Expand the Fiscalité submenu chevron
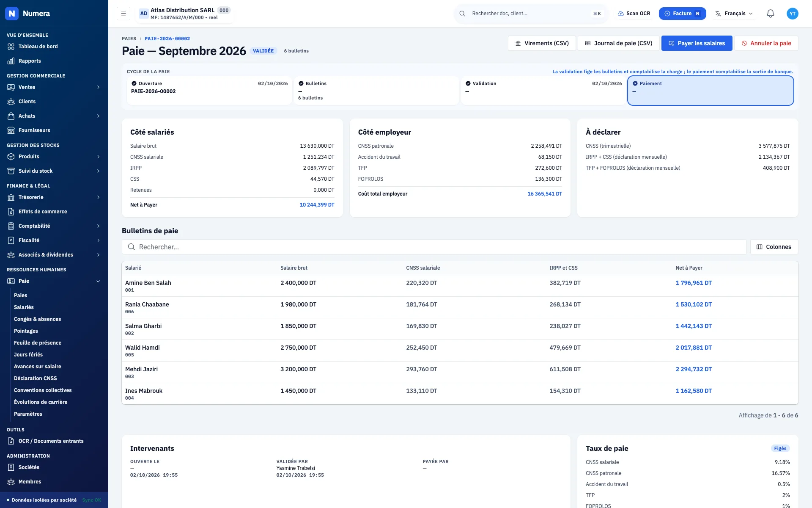Image resolution: width=812 pixels, height=508 pixels. (x=98, y=240)
